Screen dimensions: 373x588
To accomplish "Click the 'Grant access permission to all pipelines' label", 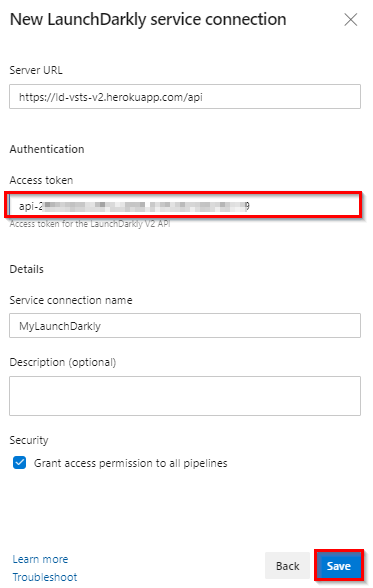I will pyautogui.click(x=130, y=463).
